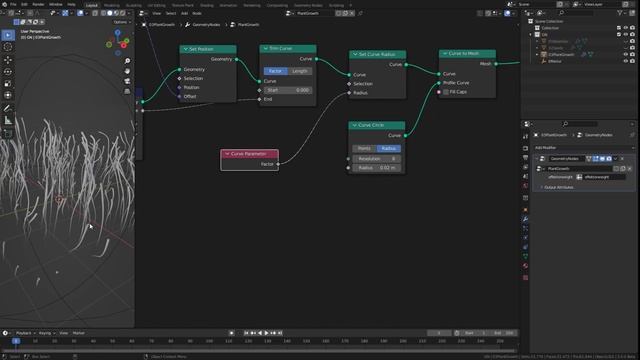Adjust the Trim Curve Start value slider

coord(288,90)
